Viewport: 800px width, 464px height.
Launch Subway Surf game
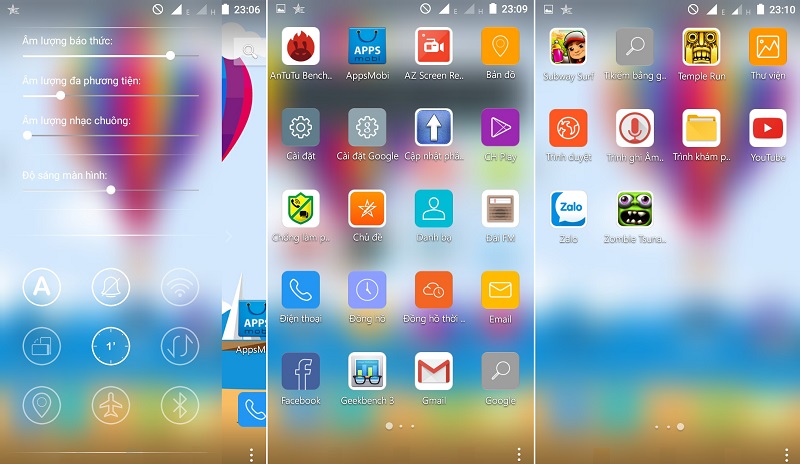568,46
